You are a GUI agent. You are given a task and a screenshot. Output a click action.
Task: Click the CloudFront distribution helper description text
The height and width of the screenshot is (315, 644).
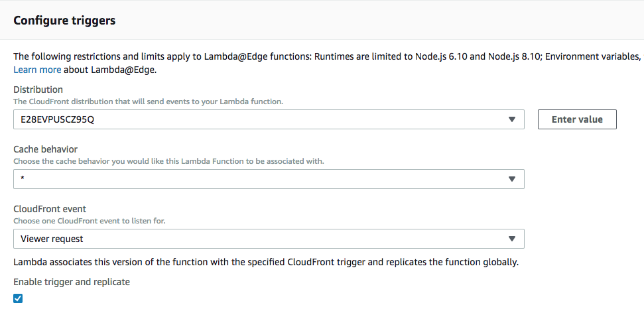(149, 101)
